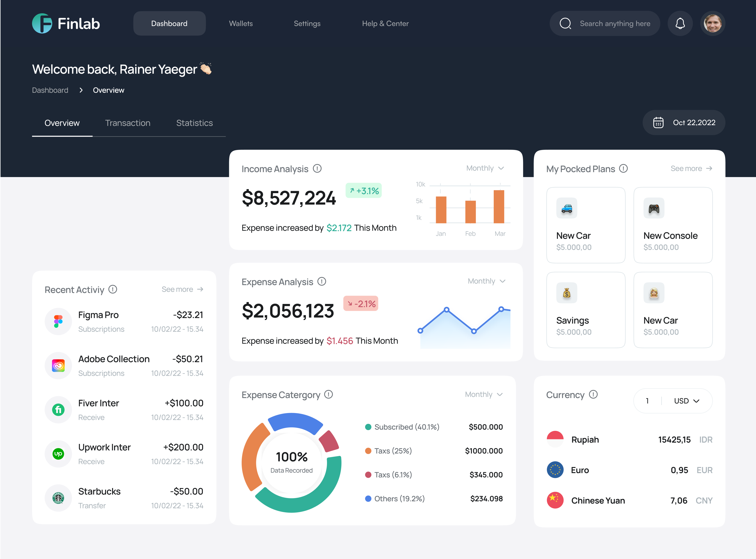
Task: Click the 0,95 Euro rate
Action: (679, 470)
